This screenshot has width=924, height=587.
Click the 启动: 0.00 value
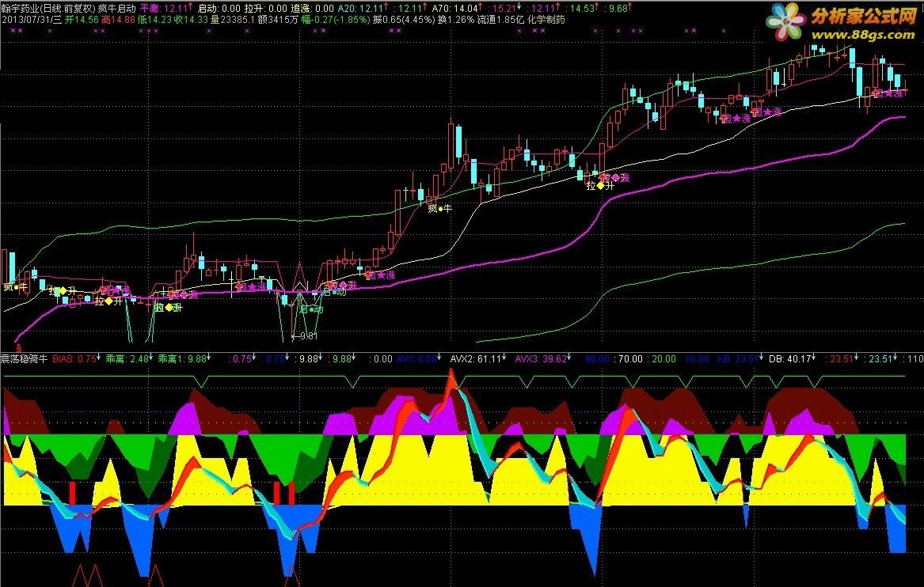pyautogui.click(x=219, y=8)
